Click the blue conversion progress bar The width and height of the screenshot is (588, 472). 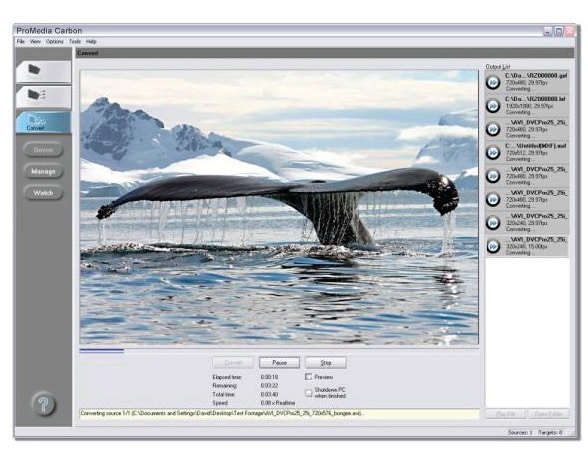pos(102,351)
